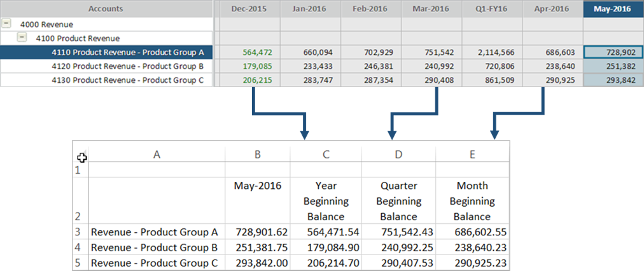Collapse the 4100 Product Revenue node

click(23, 38)
